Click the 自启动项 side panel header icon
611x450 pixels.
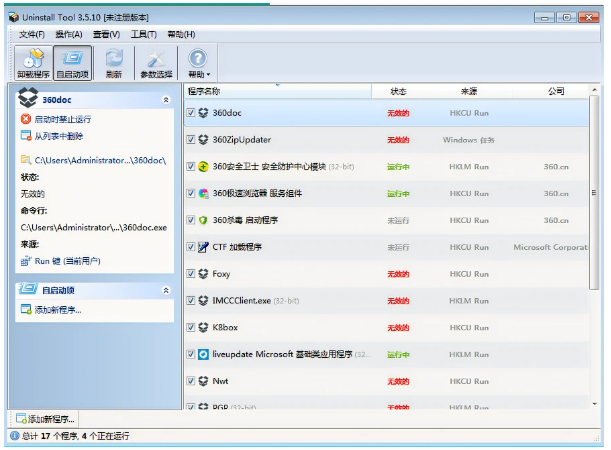(x=27, y=289)
